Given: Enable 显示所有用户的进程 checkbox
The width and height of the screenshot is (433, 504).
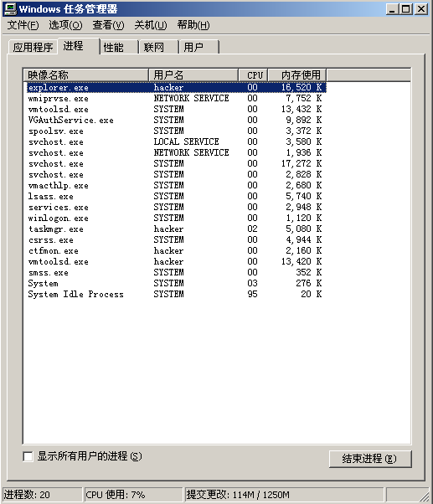Looking at the screenshot, I should 28,456.
